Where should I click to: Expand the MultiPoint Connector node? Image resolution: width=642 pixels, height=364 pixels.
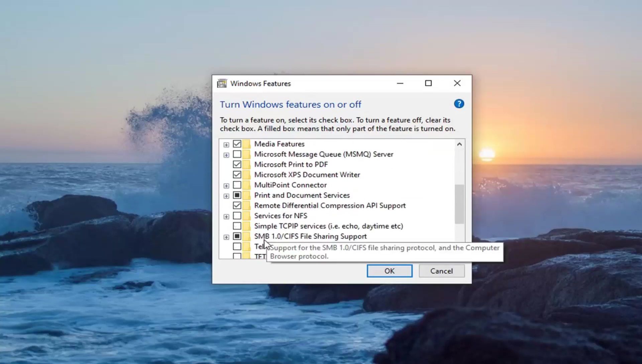226,186
